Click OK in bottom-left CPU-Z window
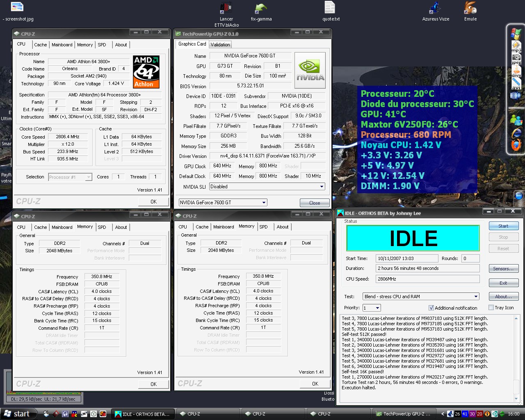Screen dimensions: 525x420 coord(153,384)
